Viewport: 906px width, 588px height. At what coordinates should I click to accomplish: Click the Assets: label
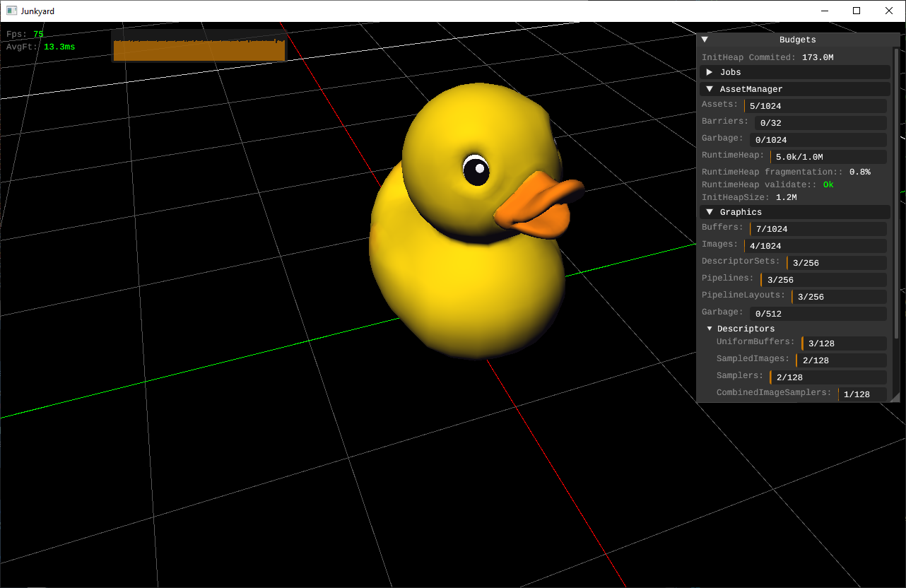pos(719,104)
